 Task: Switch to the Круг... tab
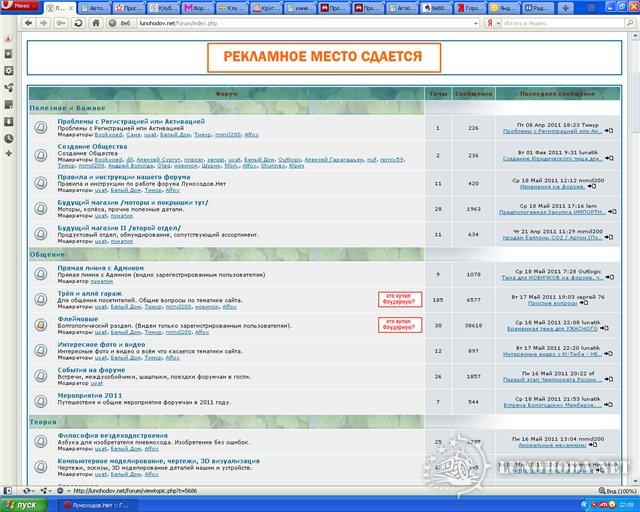click(x=267, y=8)
